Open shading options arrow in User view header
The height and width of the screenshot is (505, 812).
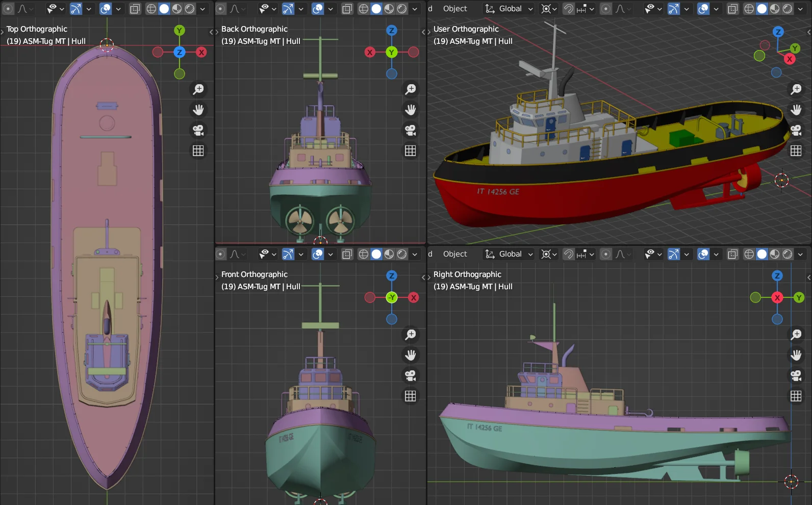click(800, 9)
